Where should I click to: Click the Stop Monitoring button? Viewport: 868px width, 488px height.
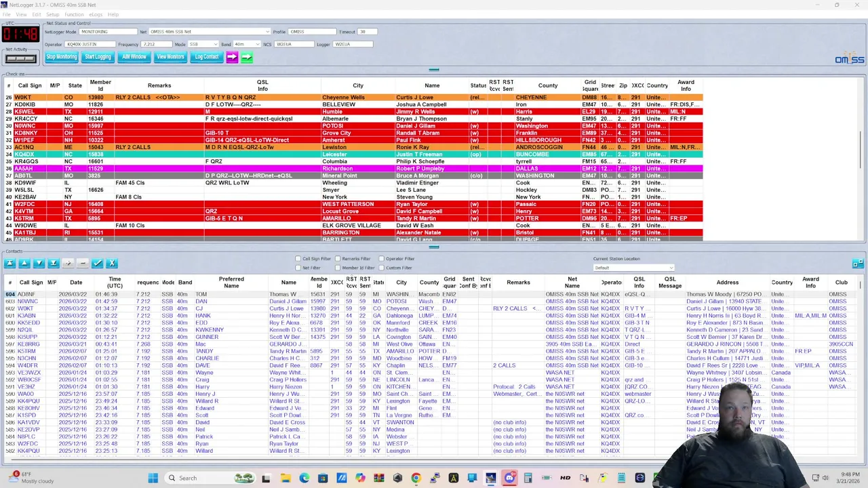[62, 57]
